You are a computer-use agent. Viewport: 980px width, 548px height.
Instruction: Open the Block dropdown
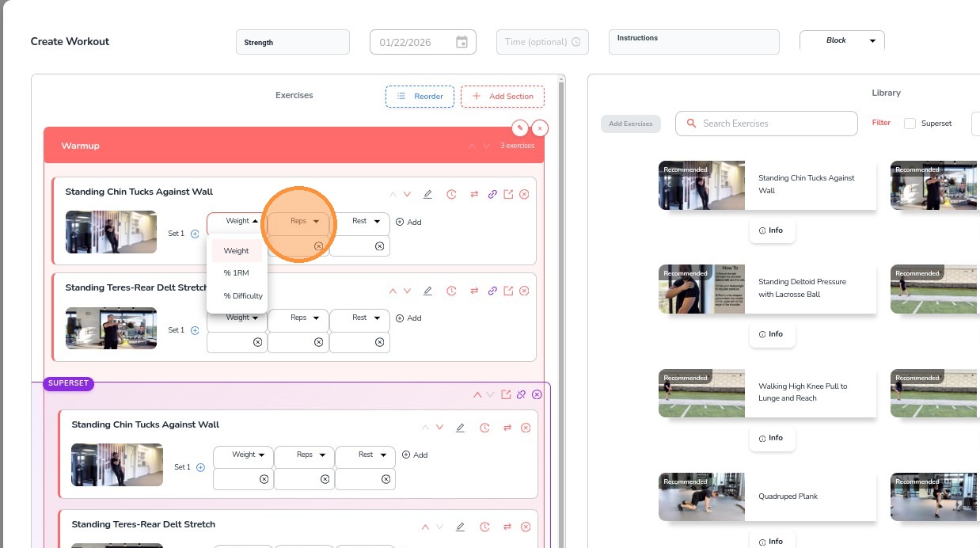[842, 40]
